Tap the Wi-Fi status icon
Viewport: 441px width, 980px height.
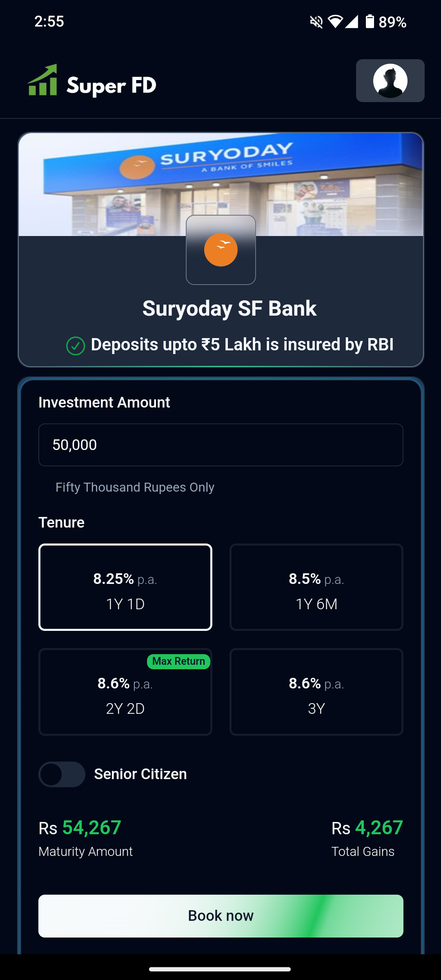click(335, 22)
